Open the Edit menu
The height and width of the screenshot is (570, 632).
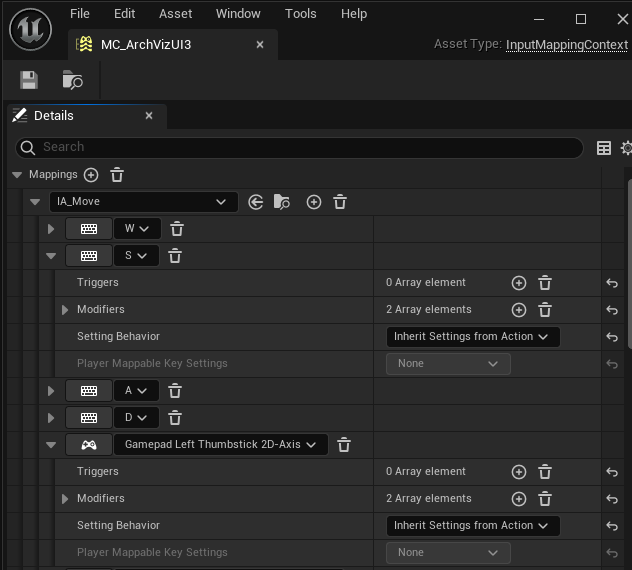click(124, 14)
